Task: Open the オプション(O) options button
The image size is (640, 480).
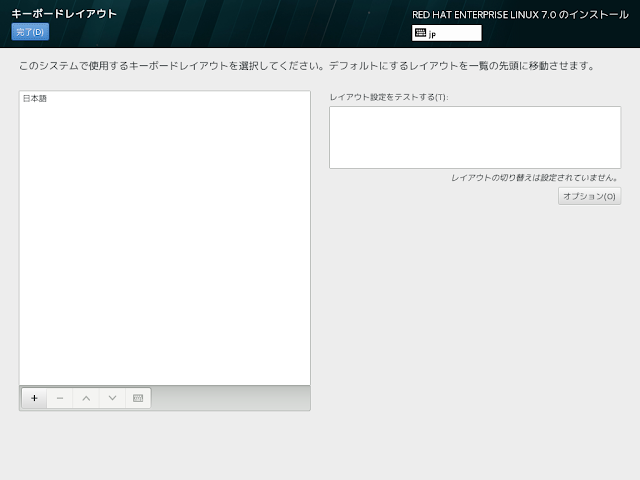Action: tap(589, 196)
